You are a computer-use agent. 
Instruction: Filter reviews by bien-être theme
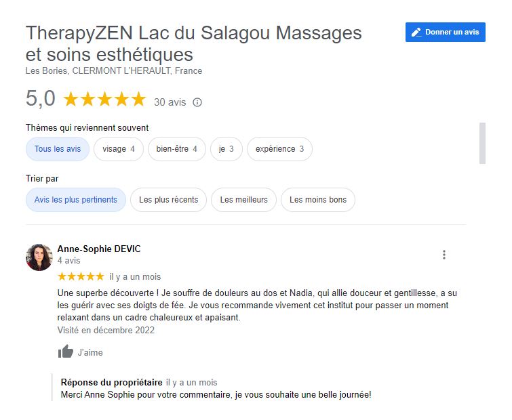[x=176, y=149]
